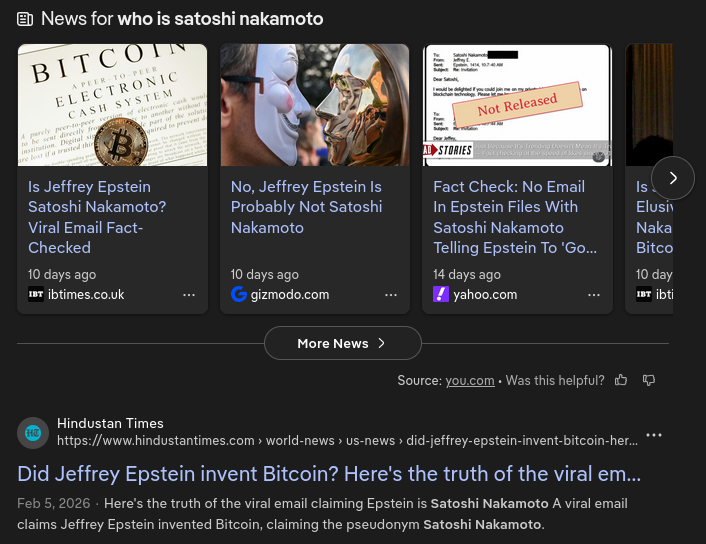Screen dimensions: 706x544
Task: Click the Hindustan Times site favicon
Action: point(33,433)
